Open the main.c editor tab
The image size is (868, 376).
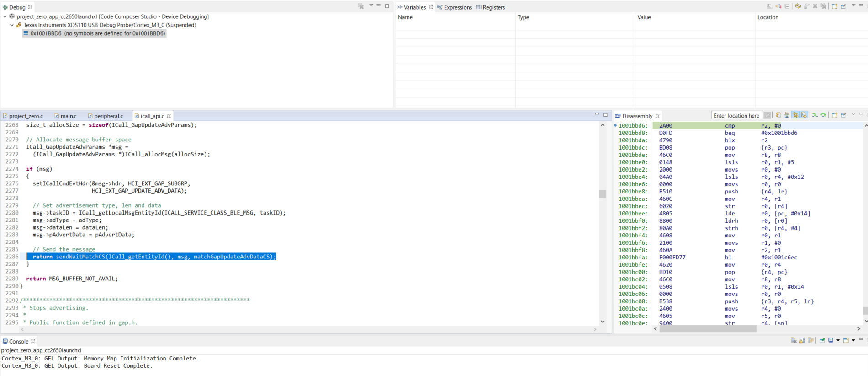tap(65, 116)
